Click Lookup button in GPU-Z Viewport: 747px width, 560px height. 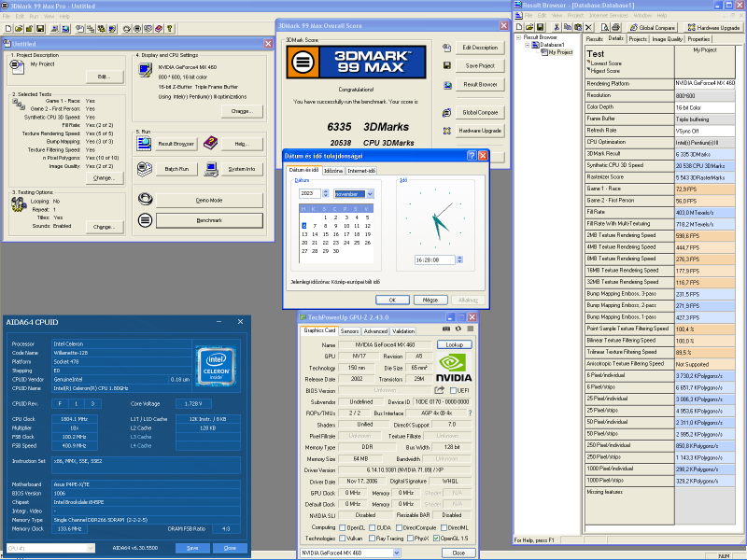(455, 344)
